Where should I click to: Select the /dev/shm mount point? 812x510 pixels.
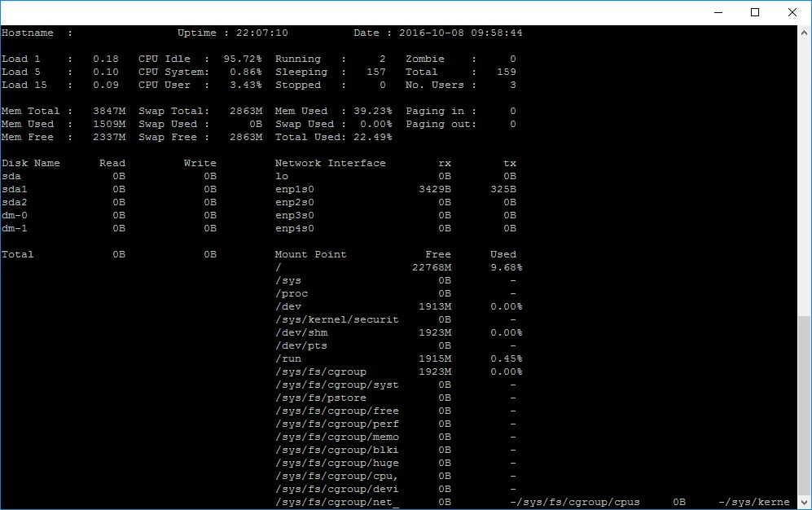(x=301, y=333)
